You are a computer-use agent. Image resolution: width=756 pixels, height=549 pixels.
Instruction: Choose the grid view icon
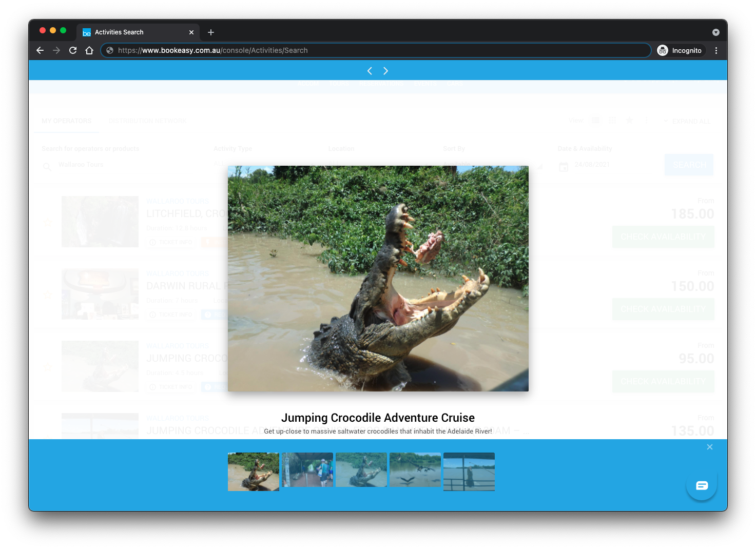(x=612, y=120)
